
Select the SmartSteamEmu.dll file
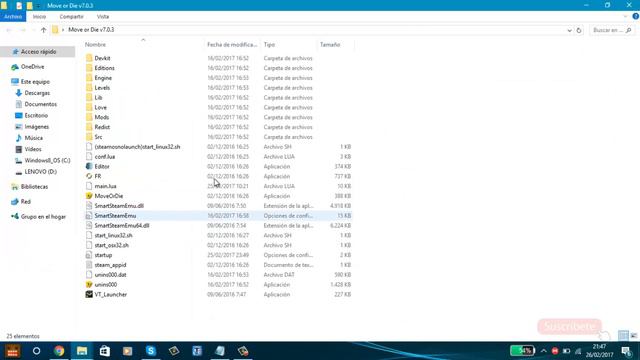[x=119, y=206]
